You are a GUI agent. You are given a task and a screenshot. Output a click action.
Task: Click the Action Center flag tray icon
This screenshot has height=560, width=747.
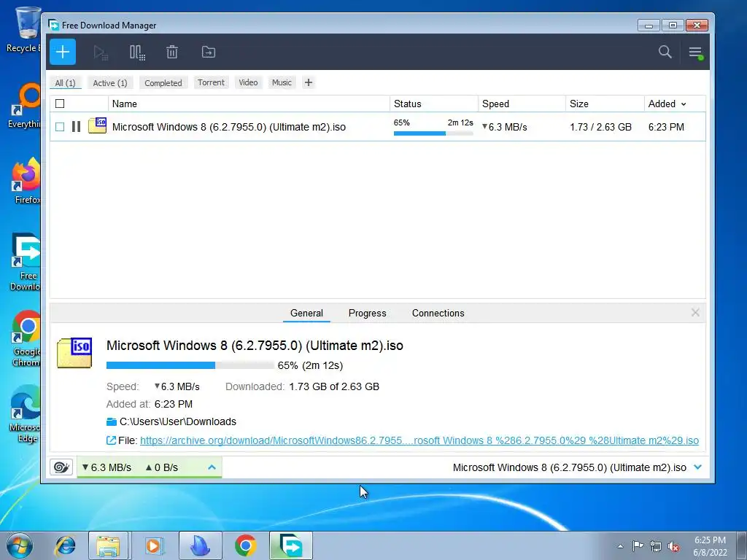coord(638,545)
